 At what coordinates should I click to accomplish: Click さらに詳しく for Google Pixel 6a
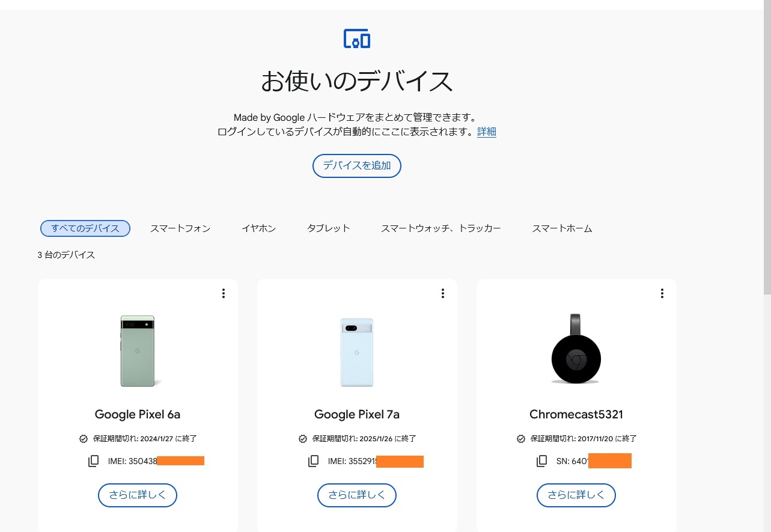[x=138, y=495]
